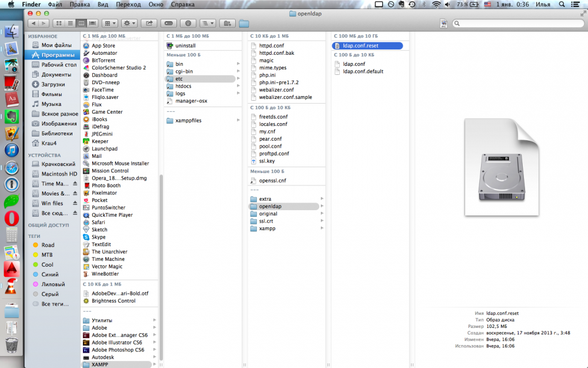588x368 pixels.
Task: Select the green Cool tag
Action: pyautogui.click(x=48, y=265)
